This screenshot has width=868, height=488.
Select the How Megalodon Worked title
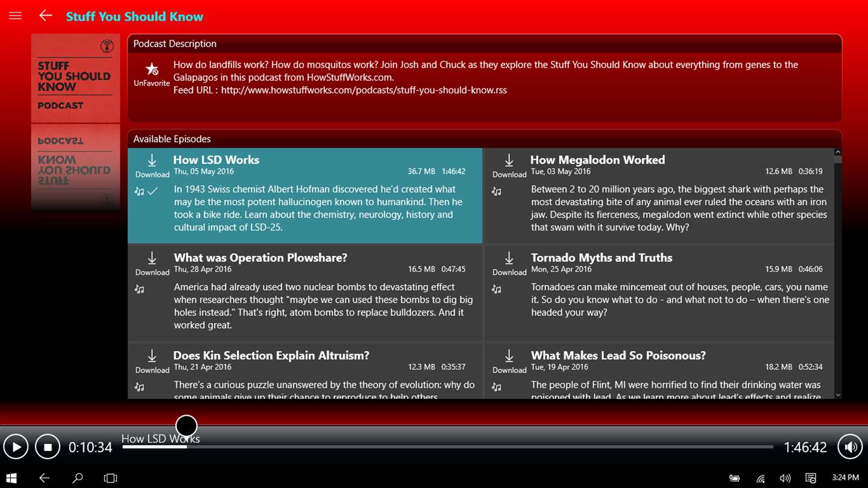[x=597, y=160]
